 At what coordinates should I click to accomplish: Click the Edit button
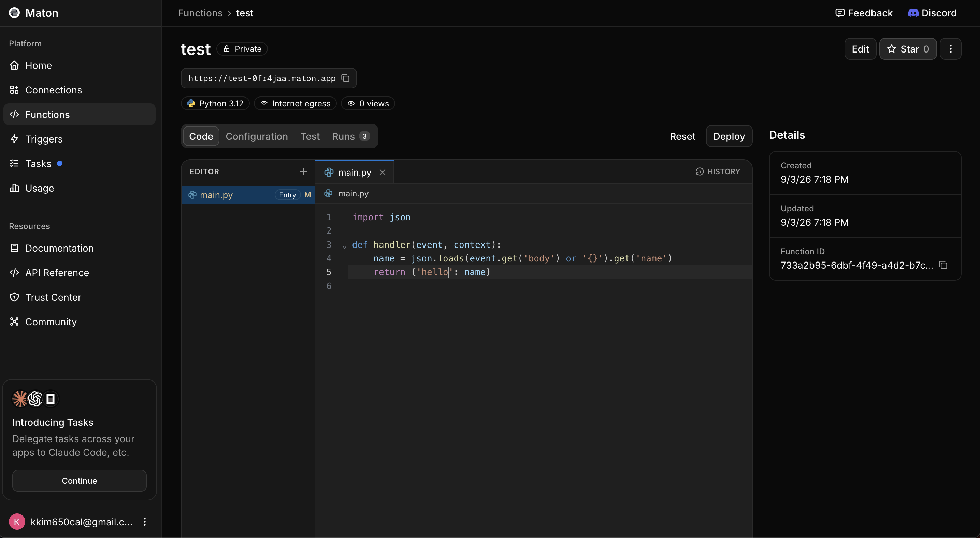click(x=860, y=49)
